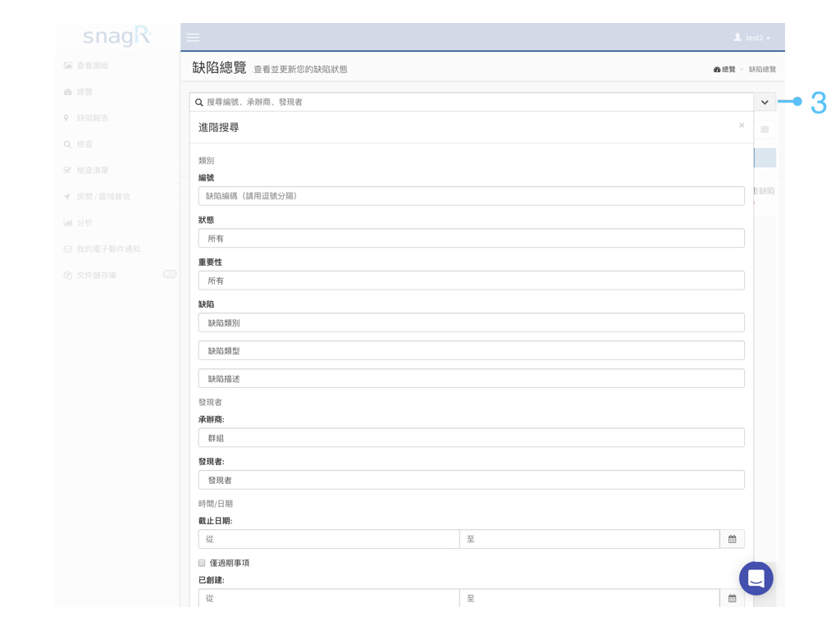Open 查看圖紙 in the sidebar
Screen dimensions: 840x630
coord(117,66)
